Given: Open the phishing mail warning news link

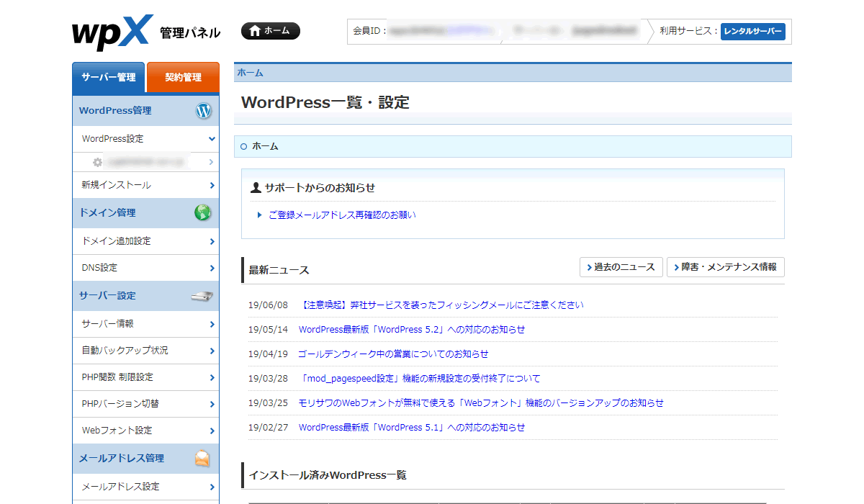Looking at the screenshot, I should point(441,305).
